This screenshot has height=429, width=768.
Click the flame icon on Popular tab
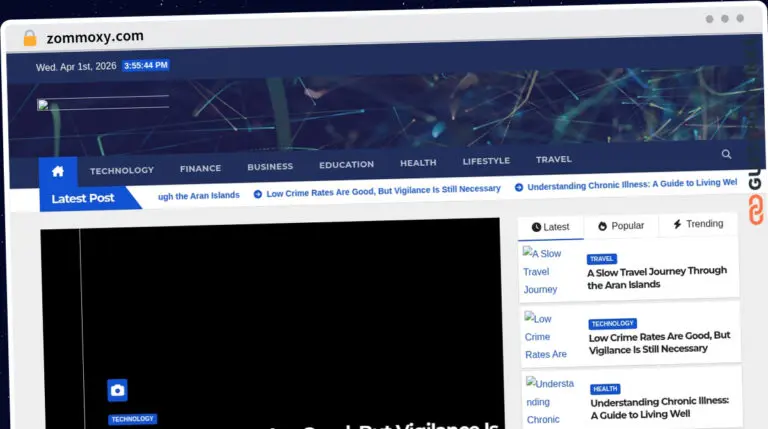(x=602, y=226)
